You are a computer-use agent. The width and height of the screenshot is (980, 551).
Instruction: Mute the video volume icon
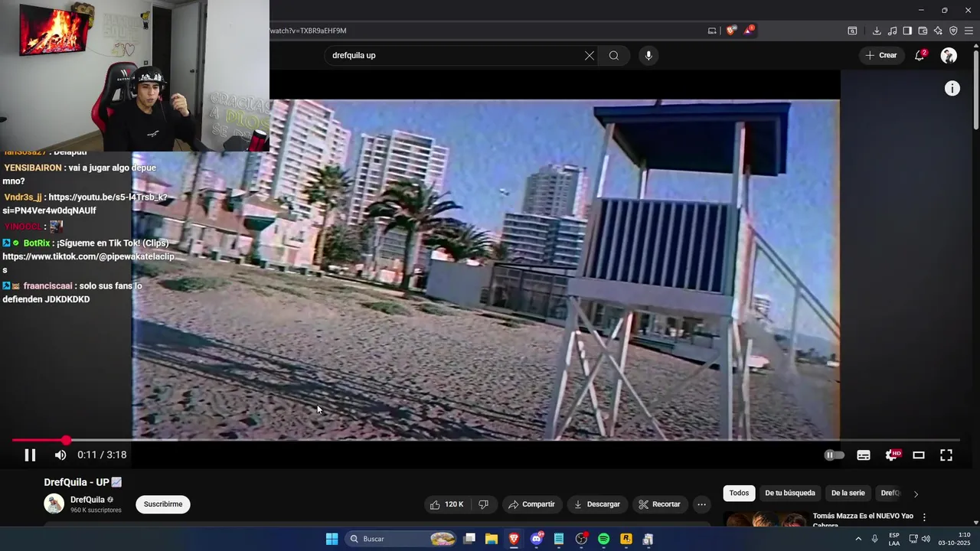click(x=60, y=455)
